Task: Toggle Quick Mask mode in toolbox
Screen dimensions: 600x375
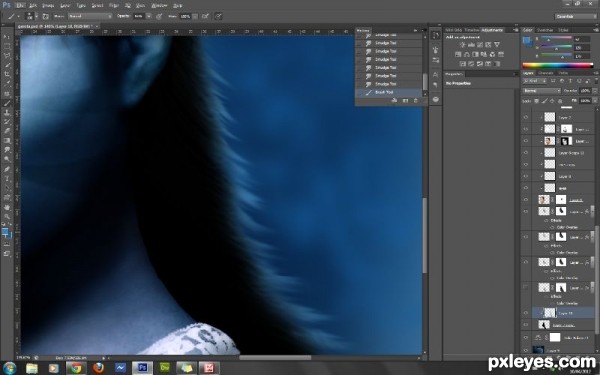Action: point(7,244)
